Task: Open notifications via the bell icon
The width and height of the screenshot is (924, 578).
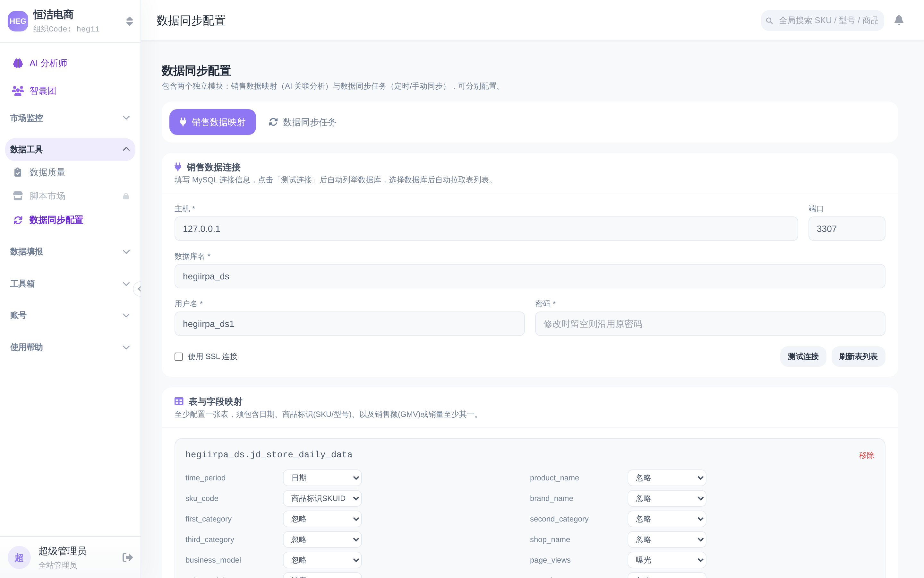Action: 899,20
